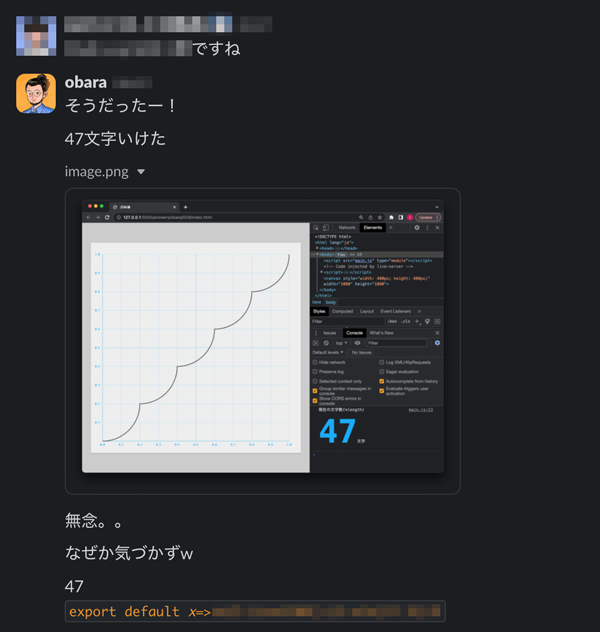Click the console Filter input field
Screen dimensions: 600x632
[396, 343]
